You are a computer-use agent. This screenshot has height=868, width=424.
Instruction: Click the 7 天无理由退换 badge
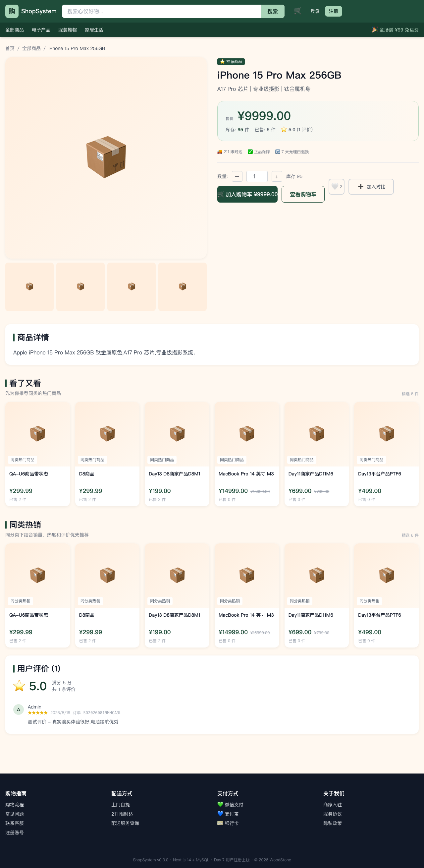tap(292, 152)
